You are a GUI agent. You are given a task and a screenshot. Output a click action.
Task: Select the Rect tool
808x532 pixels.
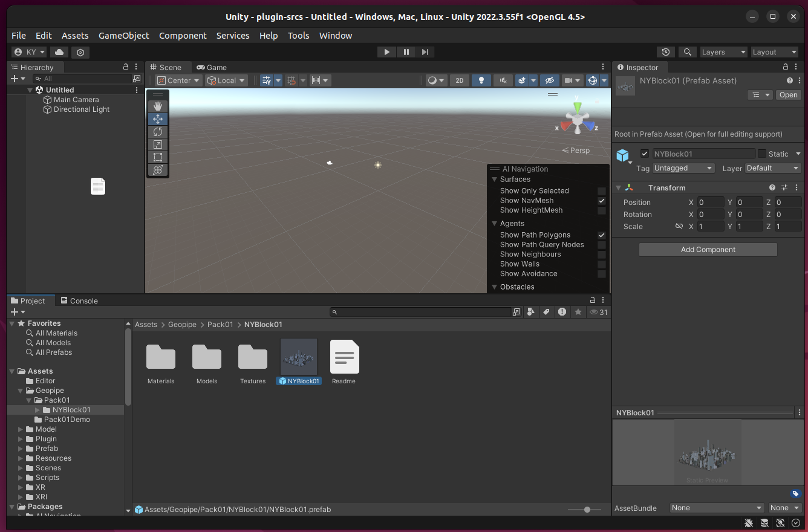click(158, 157)
